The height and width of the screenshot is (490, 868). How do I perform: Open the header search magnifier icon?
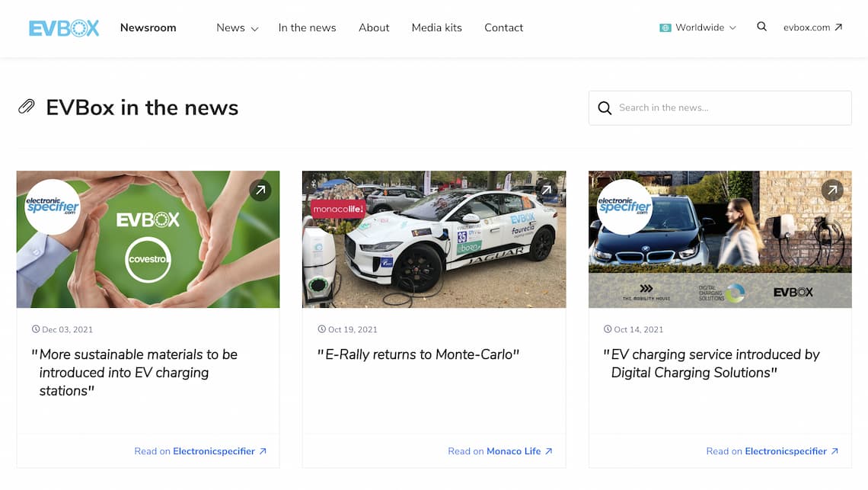761,27
